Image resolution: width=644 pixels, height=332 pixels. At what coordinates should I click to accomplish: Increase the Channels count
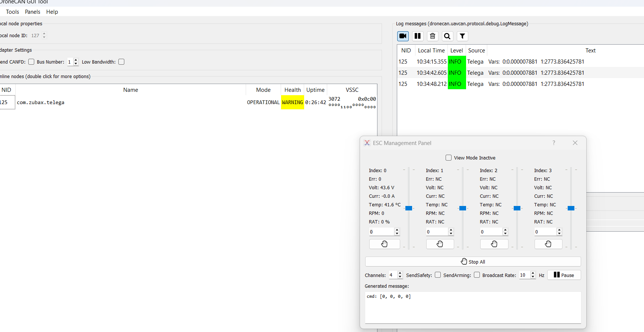click(400, 273)
